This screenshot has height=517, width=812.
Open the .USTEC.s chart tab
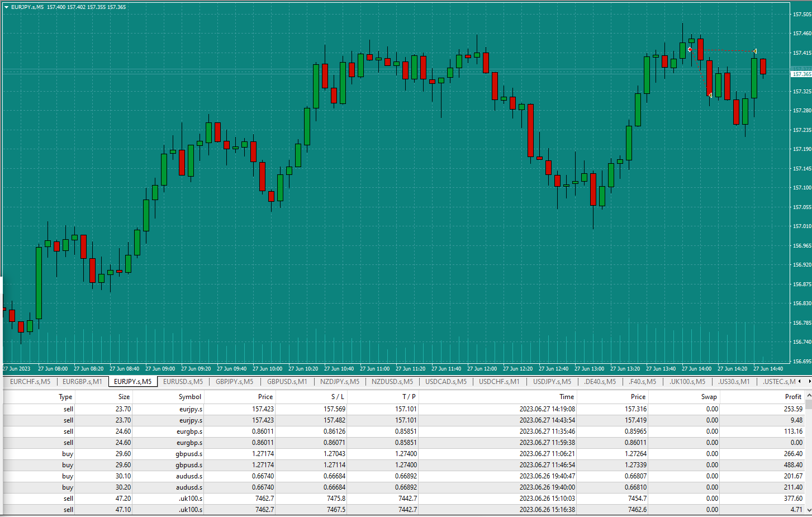coord(778,382)
